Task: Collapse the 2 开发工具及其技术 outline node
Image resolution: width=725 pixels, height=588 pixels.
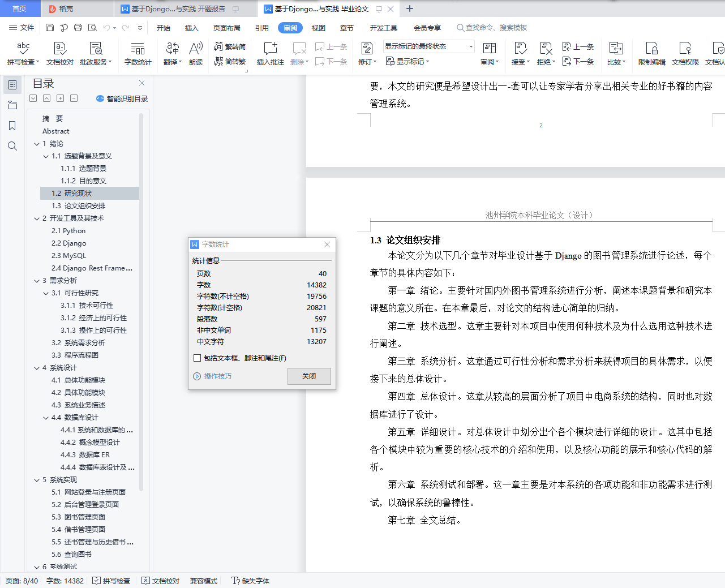Action: [x=37, y=218]
